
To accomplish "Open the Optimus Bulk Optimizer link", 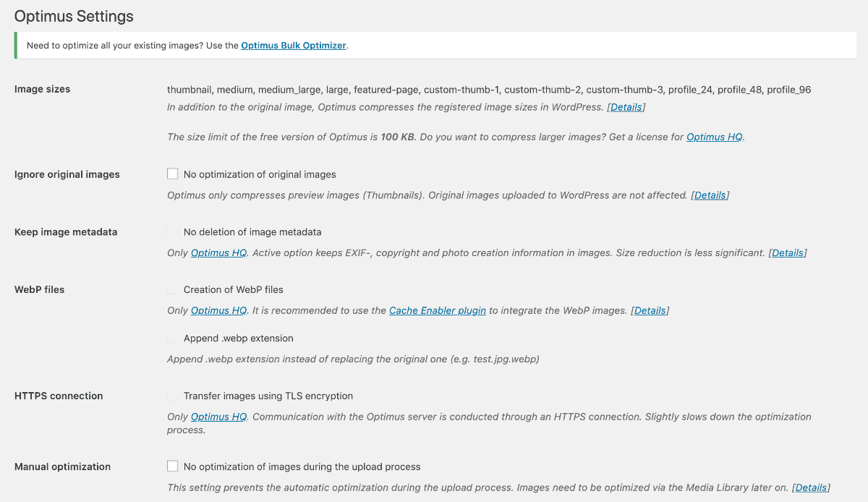I will (x=293, y=45).
